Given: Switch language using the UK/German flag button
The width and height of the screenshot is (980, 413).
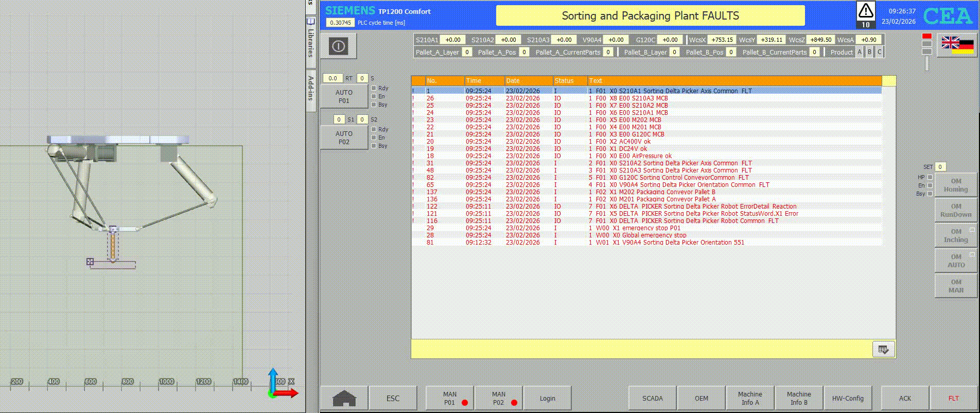Looking at the screenshot, I should [x=957, y=45].
